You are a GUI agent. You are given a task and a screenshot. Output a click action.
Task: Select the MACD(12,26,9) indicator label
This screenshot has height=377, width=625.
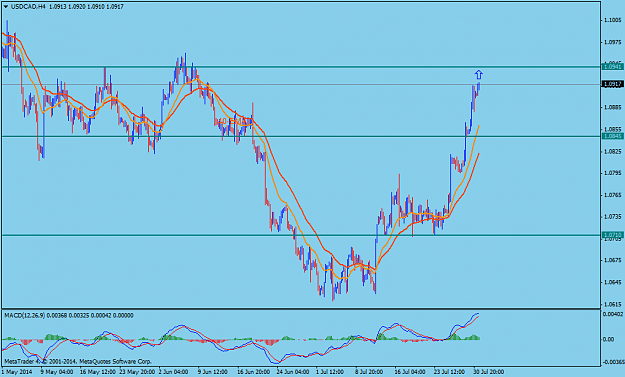[x=24, y=315]
